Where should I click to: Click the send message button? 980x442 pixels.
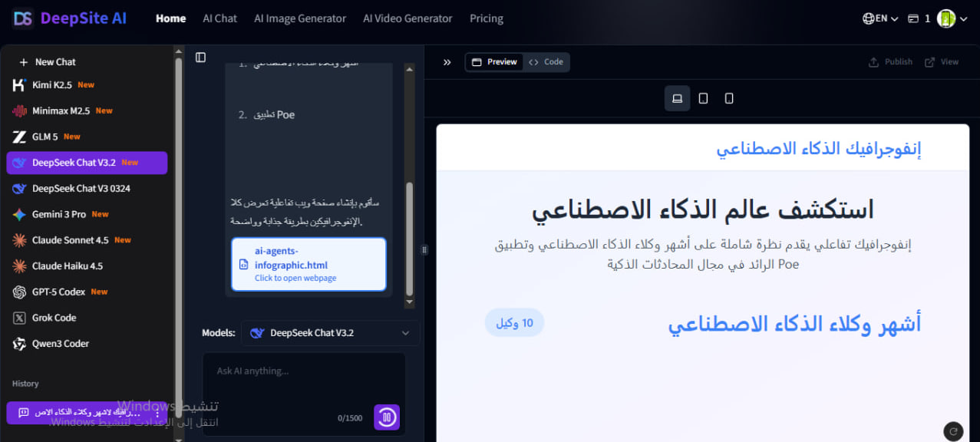pyautogui.click(x=387, y=417)
